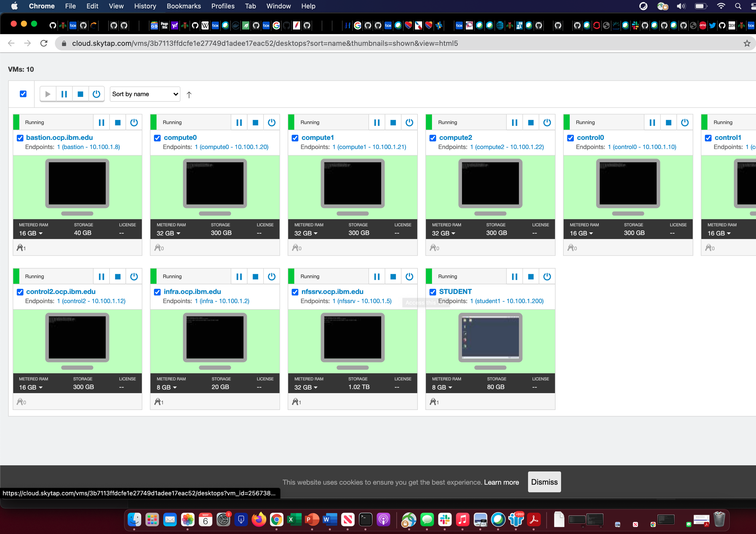This screenshot has height=534, width=756.
Task: Uncheck the compute0 checkbox
Action: pos(157,138)
